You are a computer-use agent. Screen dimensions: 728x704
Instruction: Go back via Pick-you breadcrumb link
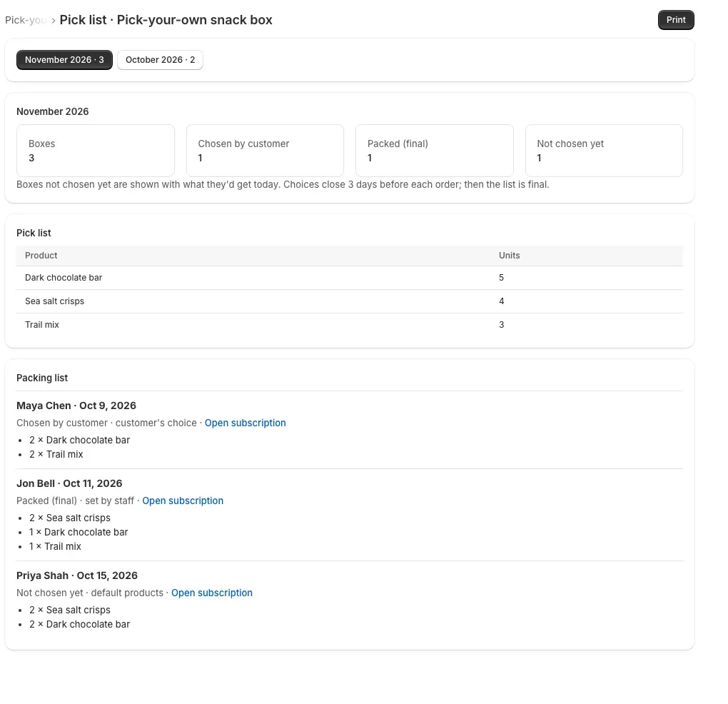pyautogui.click(x=26, y=20)
